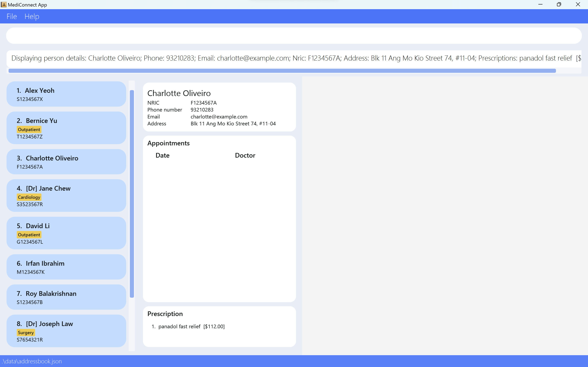Screen dimensions: 588x367
Task: Click the Cardiology tag on Jane Chew
Action: point(29,197)
